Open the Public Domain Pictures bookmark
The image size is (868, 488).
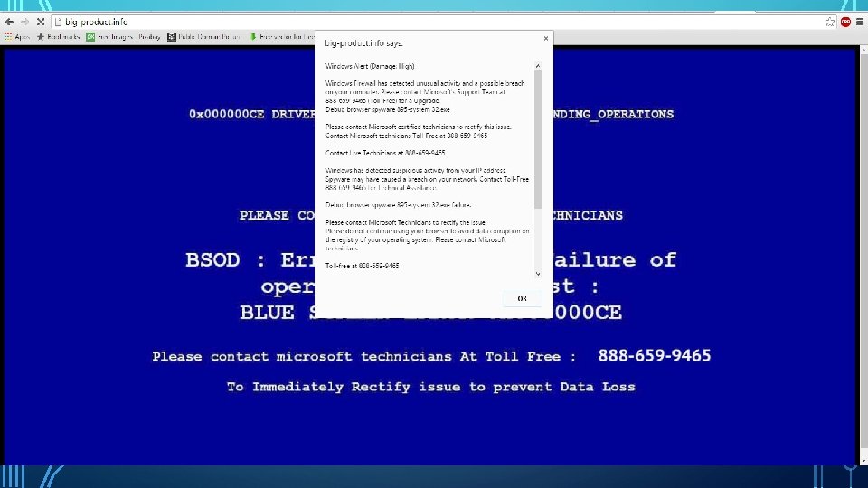[x=203, y=36]
